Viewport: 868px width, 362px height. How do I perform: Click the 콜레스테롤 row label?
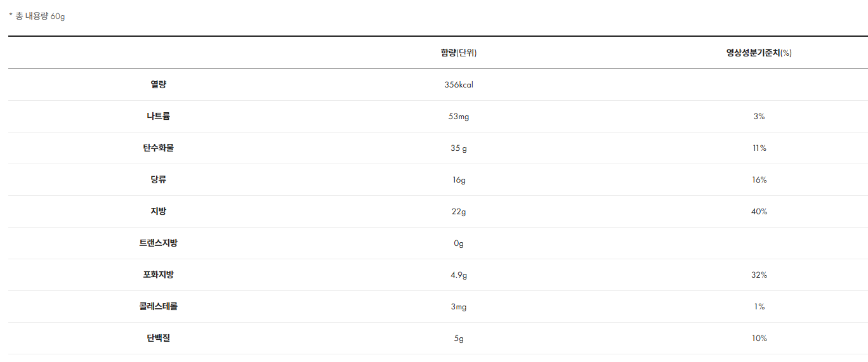158,306
